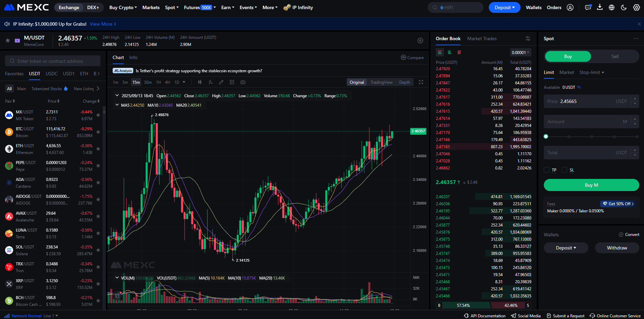
Task: Favorite the M/USDT pair header star
Action: (x=8, y=41)
